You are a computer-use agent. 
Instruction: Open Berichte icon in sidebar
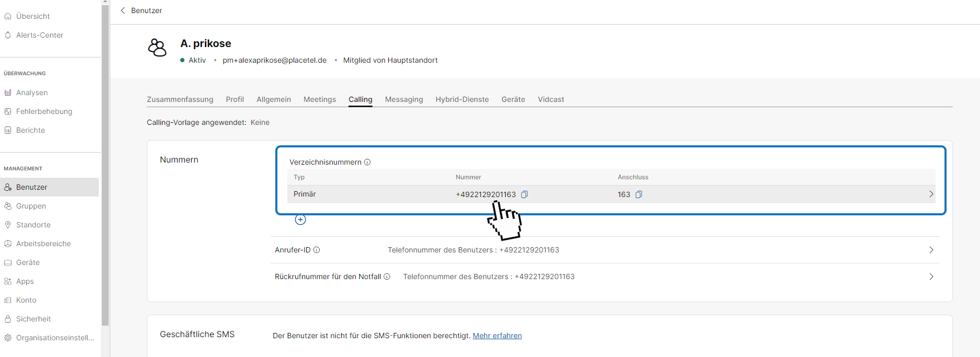coord(8,130)
